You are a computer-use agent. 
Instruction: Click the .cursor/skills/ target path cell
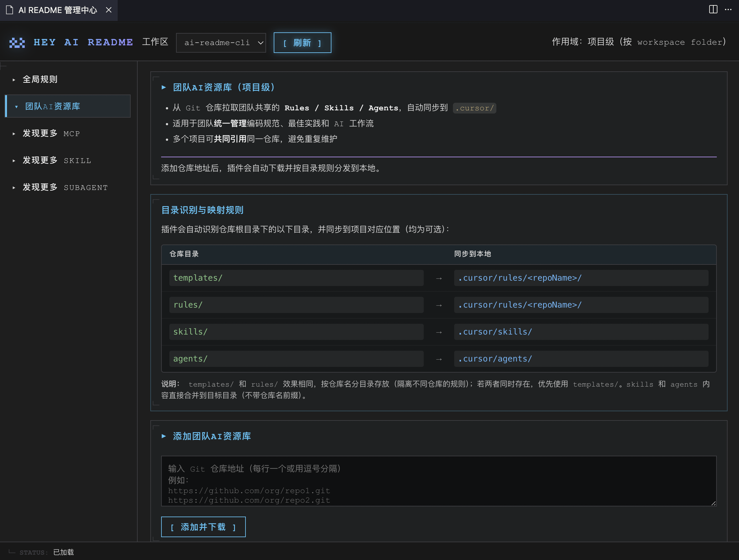point(581,332)
